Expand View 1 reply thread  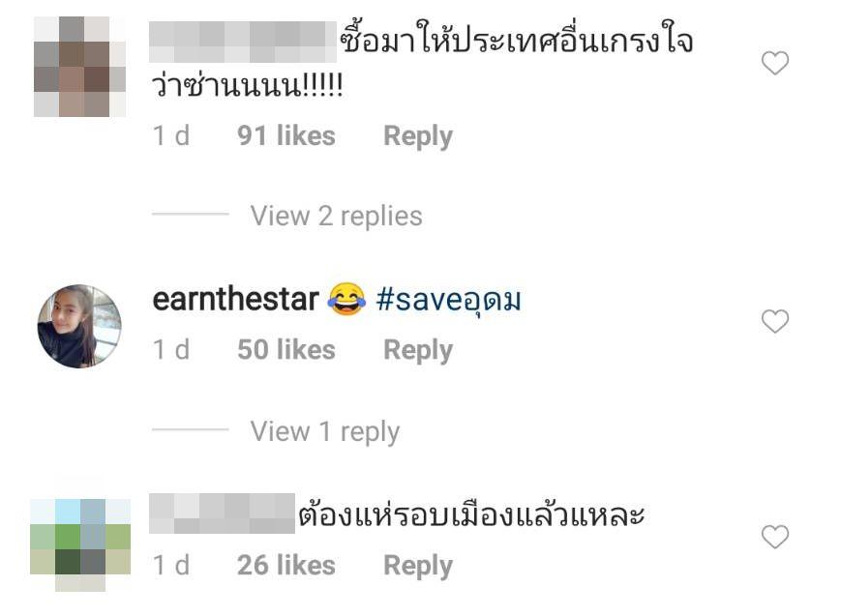pyautogui.click(x=325, y=431)
